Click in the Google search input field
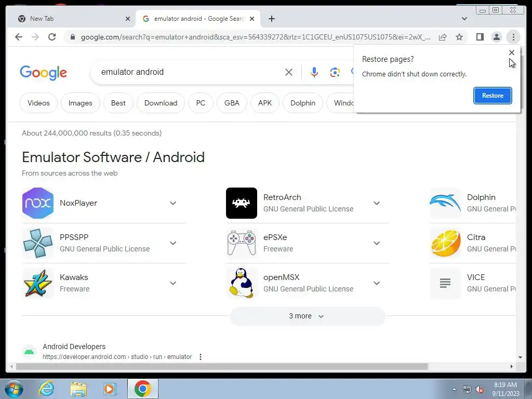Viewport: 532px width, 399px height. [190, 72]
